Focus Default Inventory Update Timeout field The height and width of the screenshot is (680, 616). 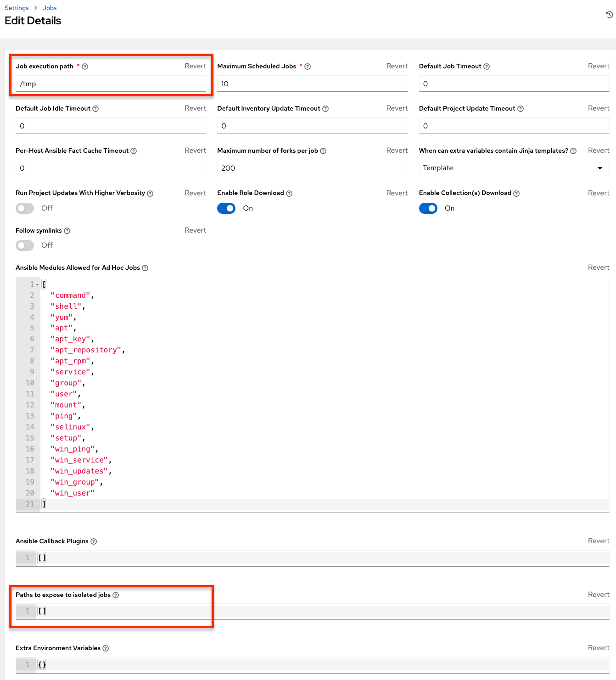click(x=313, y=126)
